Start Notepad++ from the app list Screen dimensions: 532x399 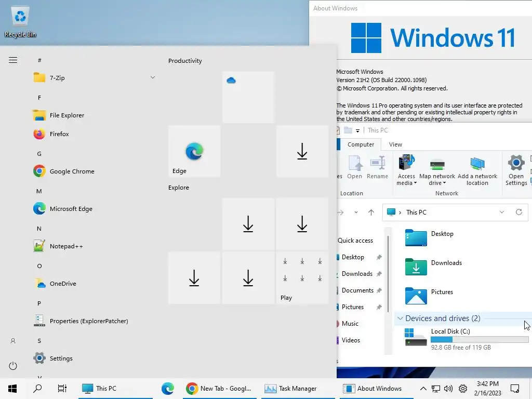pyautogui.click(x=58, y=246)
